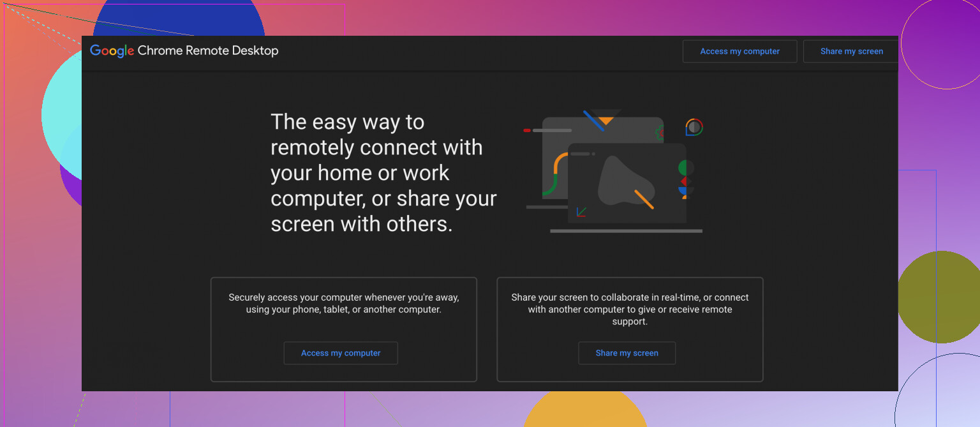Click the 'Share your screen to collaborate' description

click(x=630, y=309)
